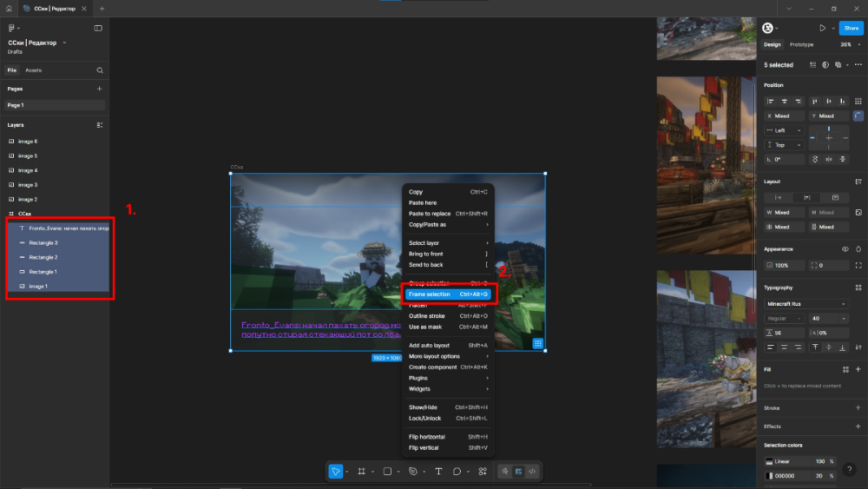Toggle the left sidebar panel collapse icon
The image size is (868, 489).
[x=98, y=28]
